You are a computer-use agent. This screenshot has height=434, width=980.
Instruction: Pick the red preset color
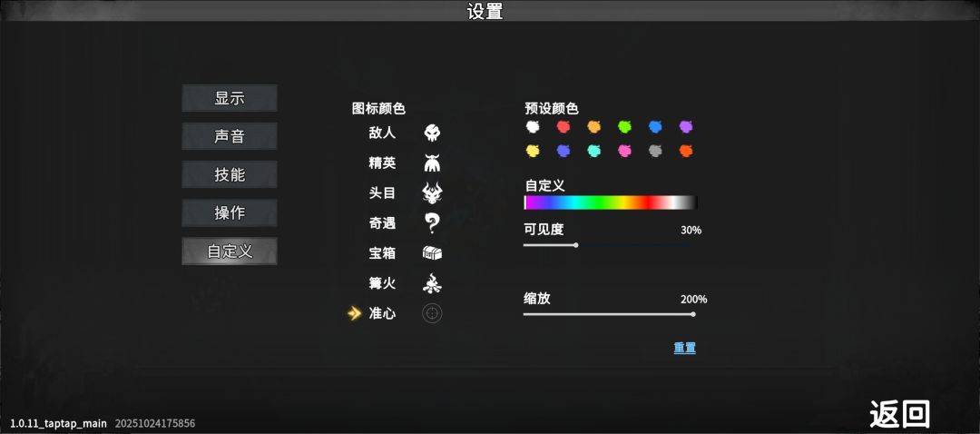pos(563,127)
